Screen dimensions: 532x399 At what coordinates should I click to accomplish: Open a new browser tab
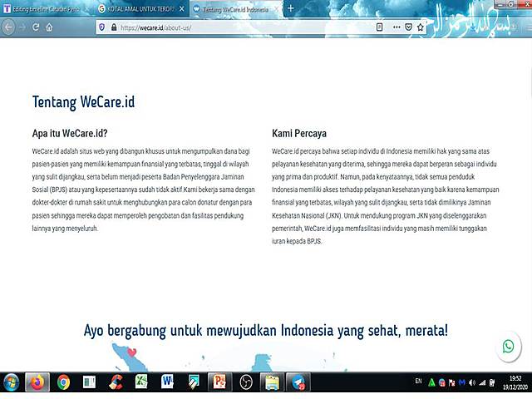[x=290, y=8]
